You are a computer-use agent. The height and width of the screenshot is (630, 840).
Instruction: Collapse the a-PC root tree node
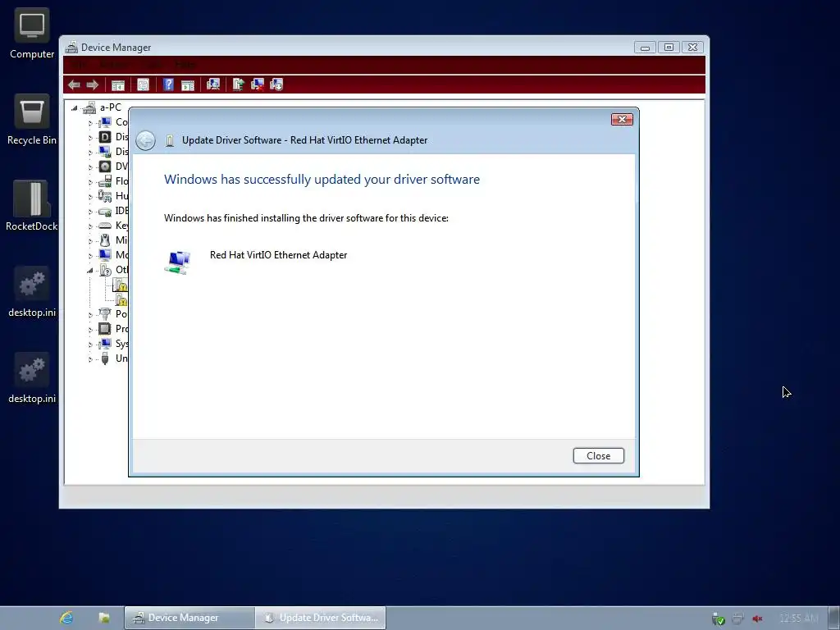(x=75, y=108)
